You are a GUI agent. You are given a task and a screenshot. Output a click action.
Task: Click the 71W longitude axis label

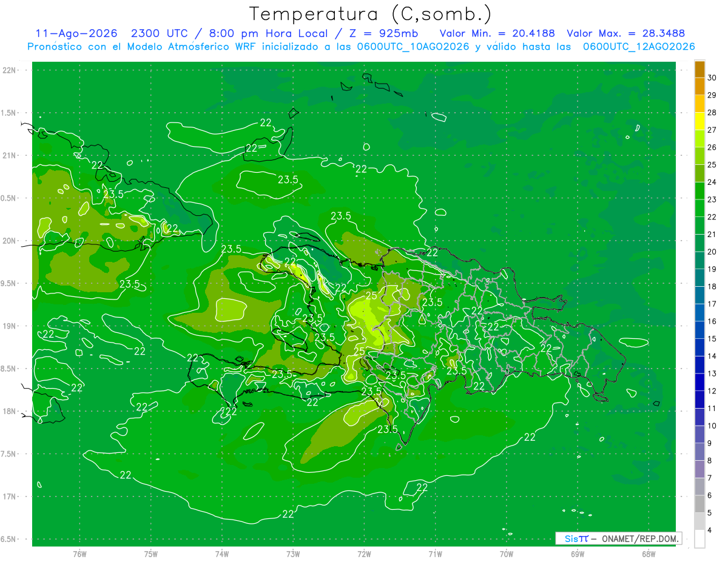pyautogui.click(x=435, y=554)
